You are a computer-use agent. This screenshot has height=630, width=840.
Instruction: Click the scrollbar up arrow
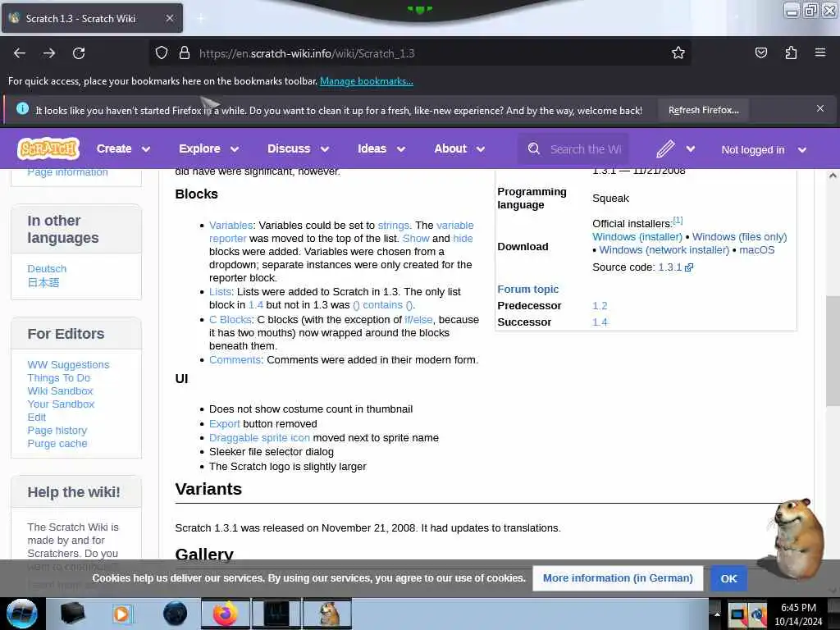point(833,176)
